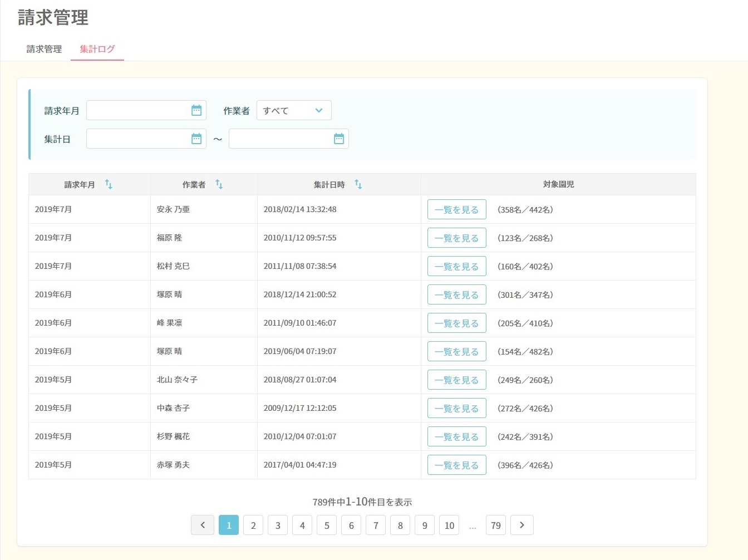
Task: Open calendar icon of 集計日 end date
Action: (x=339, y=139)
